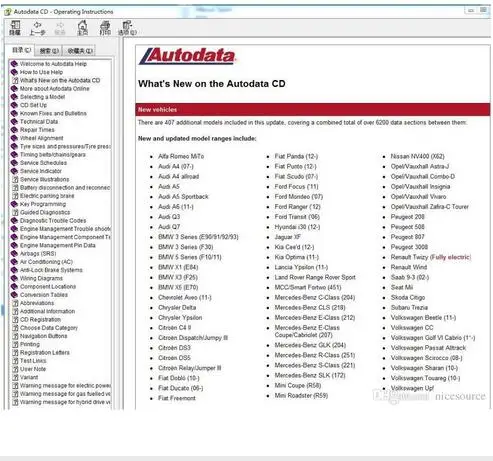Click the 'Alfa Romeo MiTo' list entry

click(x=181, y=156)
